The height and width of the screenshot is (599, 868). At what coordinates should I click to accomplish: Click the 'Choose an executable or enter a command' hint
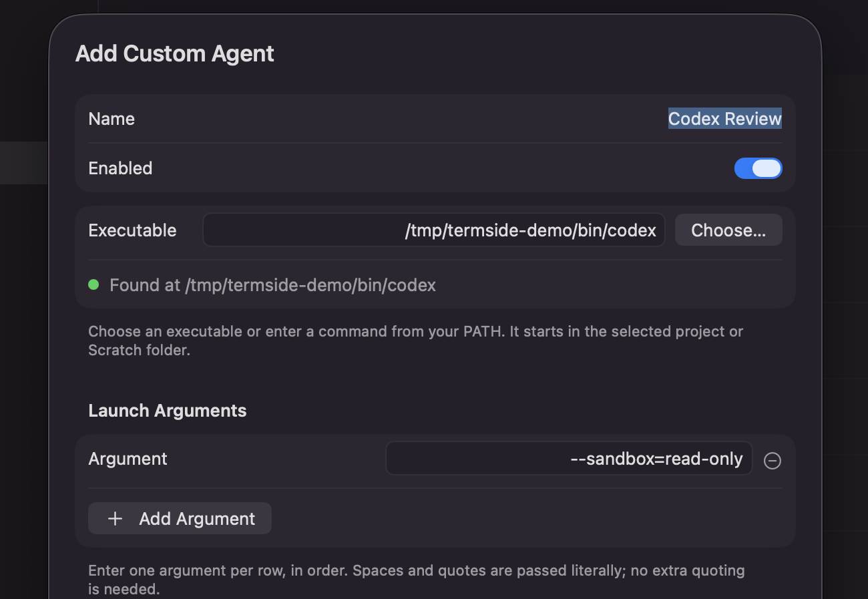point(415,341)
